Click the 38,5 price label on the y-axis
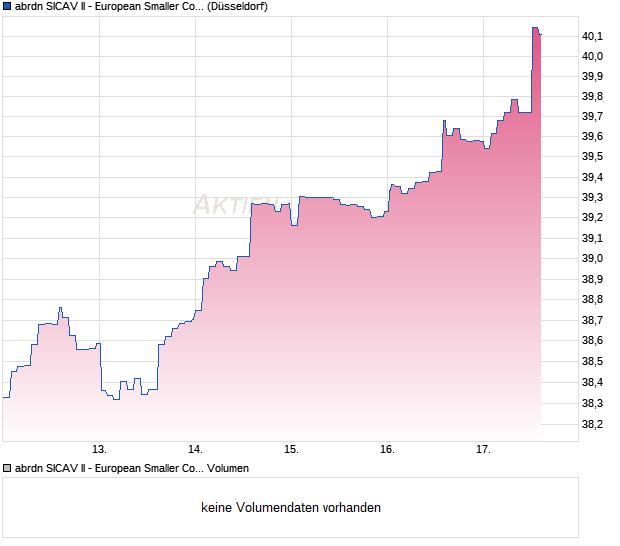 tap(592, 361)
